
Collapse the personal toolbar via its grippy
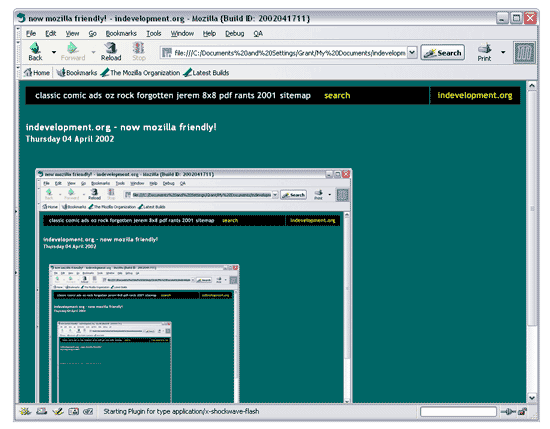click(19, 73)
